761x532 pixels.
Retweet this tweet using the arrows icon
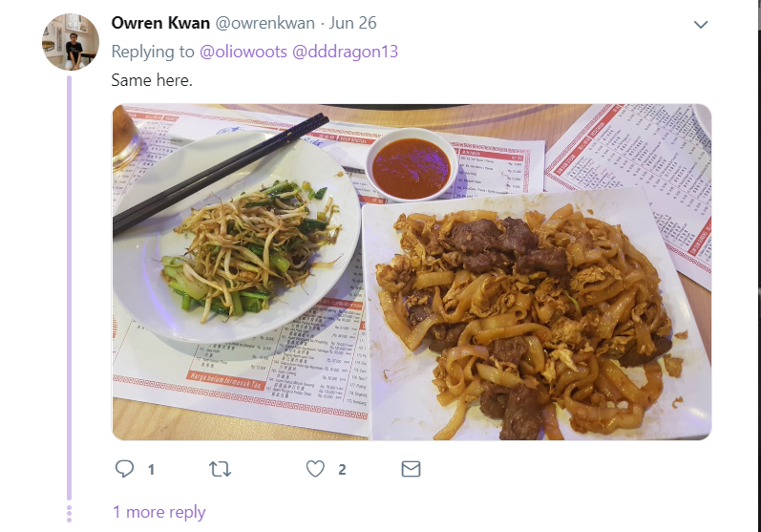[220, 469]
